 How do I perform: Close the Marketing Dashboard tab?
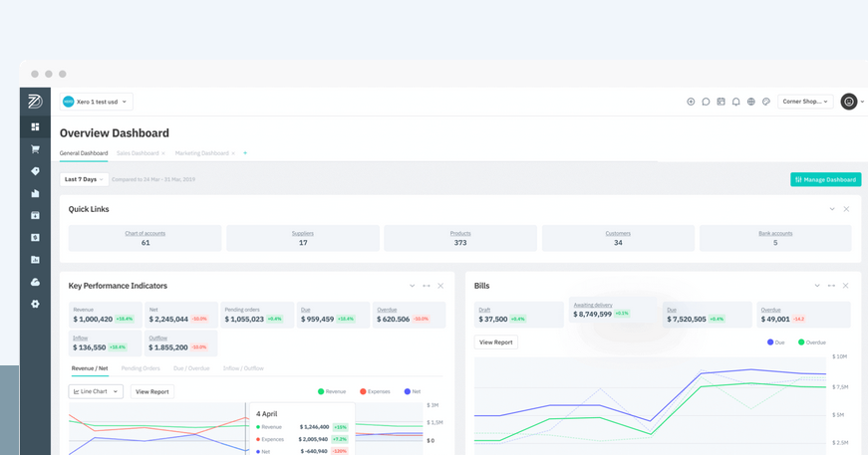(233, 153)
